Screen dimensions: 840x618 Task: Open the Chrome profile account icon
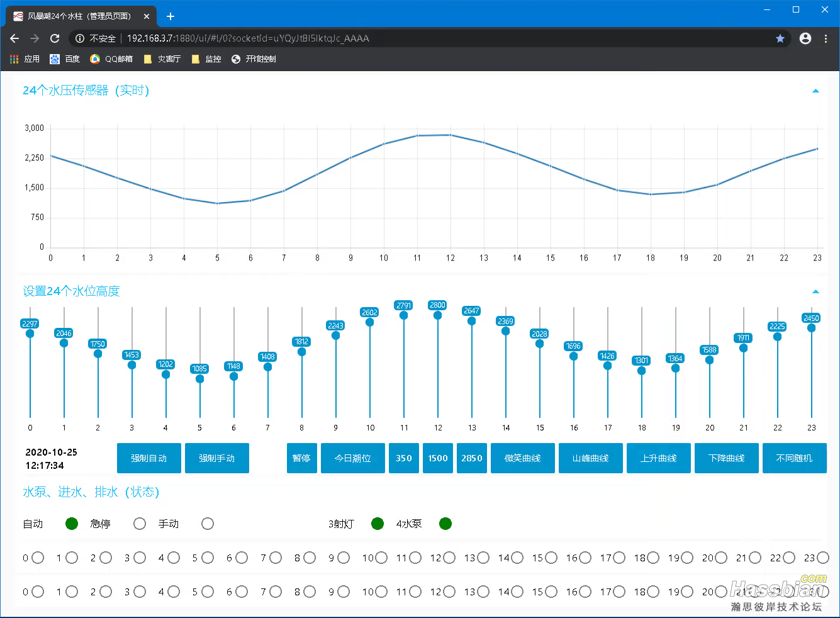(x=805, y=38)
